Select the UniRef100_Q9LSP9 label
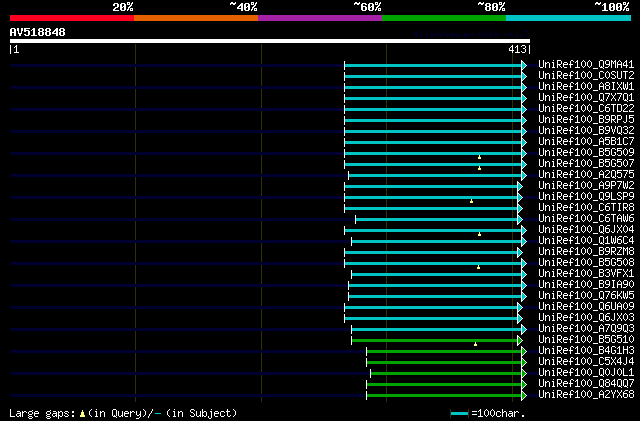The image size is (640, 421). (x=586, y=197)
